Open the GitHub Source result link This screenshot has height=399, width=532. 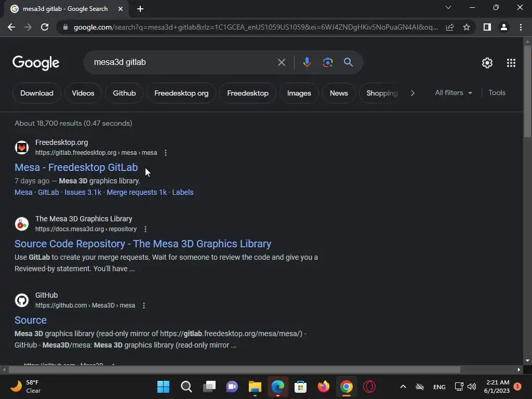[x=31, y=320]
